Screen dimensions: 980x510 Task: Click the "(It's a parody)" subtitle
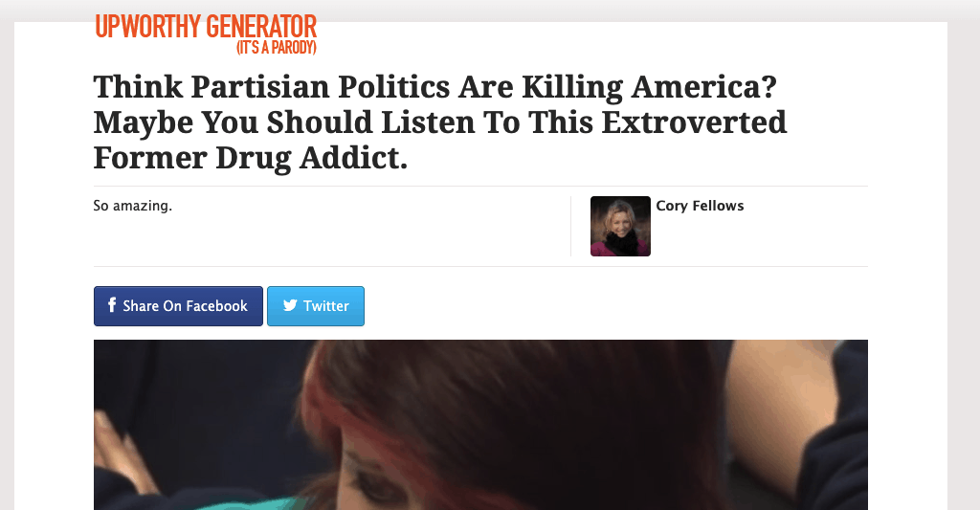(277, 48)
